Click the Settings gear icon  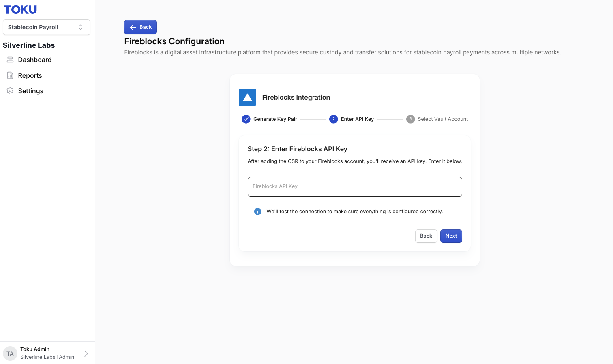point(10,91)
